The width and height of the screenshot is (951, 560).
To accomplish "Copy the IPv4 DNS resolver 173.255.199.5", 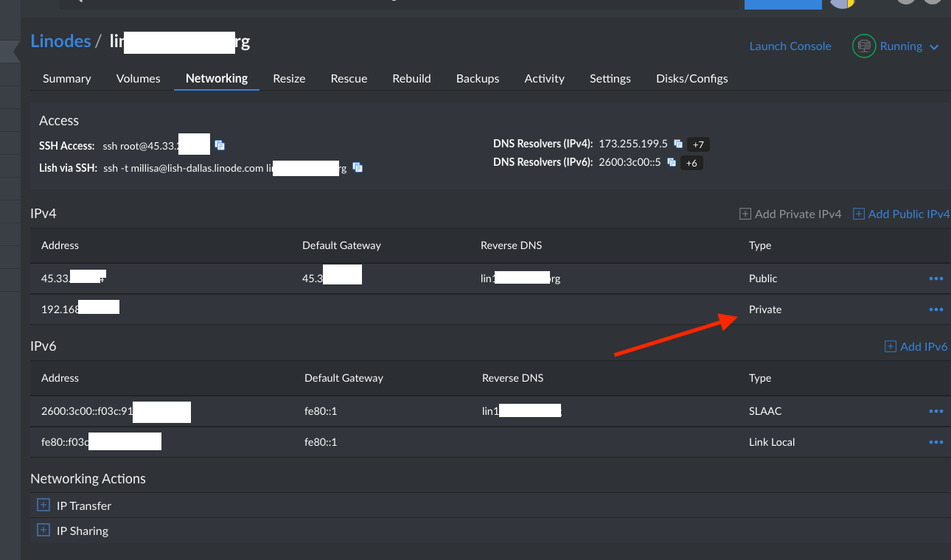I will point(677,144).
